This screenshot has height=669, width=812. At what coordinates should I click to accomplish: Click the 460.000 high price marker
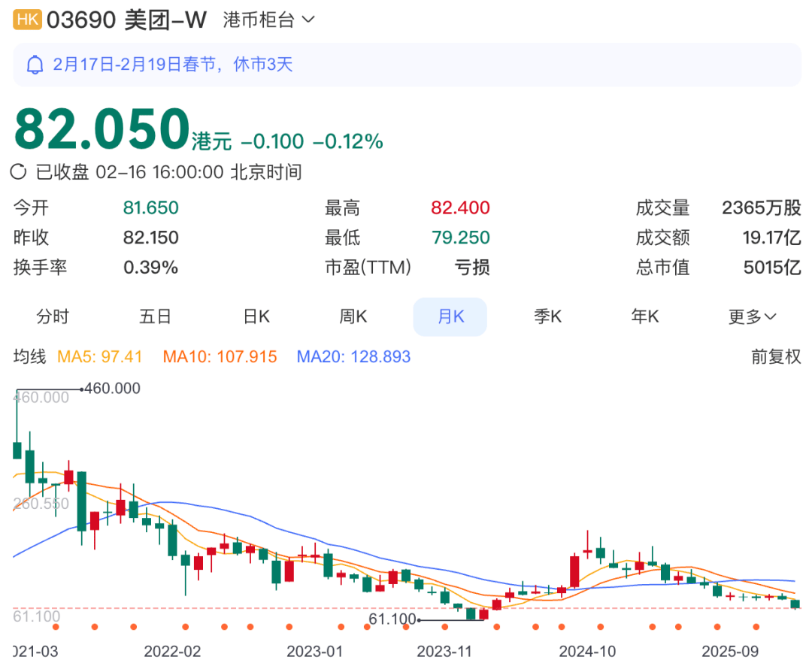click(x=113, y=389)
